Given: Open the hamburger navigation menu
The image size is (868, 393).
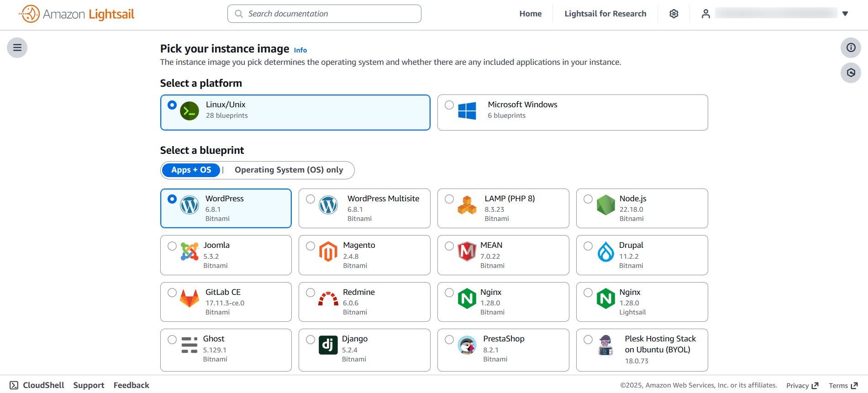Looking at the screenshot, I should coord(17,47).
